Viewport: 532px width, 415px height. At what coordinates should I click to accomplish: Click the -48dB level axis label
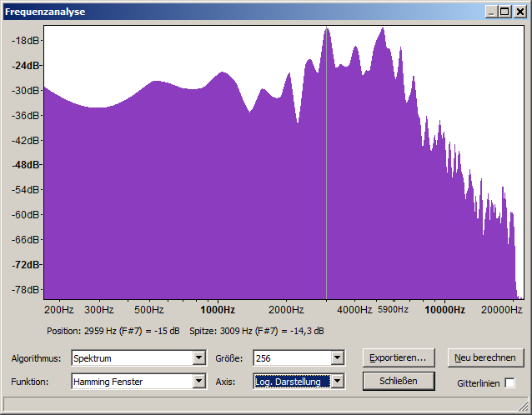tap(26, 165)
